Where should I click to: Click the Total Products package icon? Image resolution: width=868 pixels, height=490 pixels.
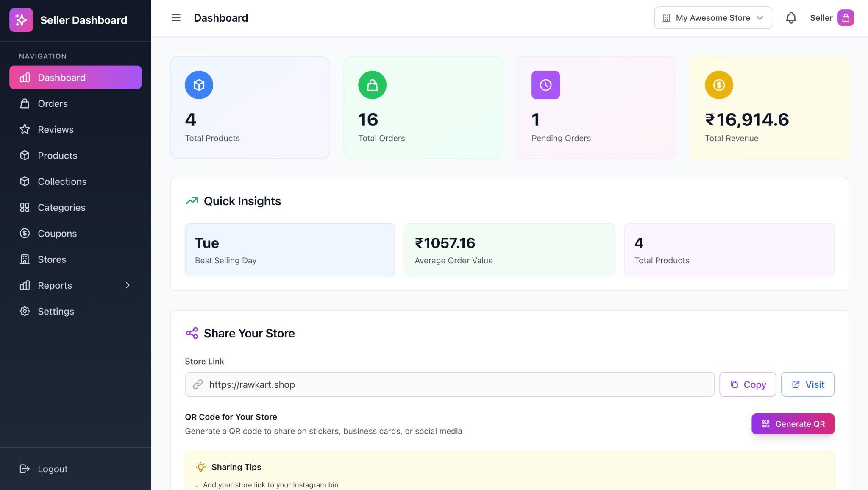199,85
